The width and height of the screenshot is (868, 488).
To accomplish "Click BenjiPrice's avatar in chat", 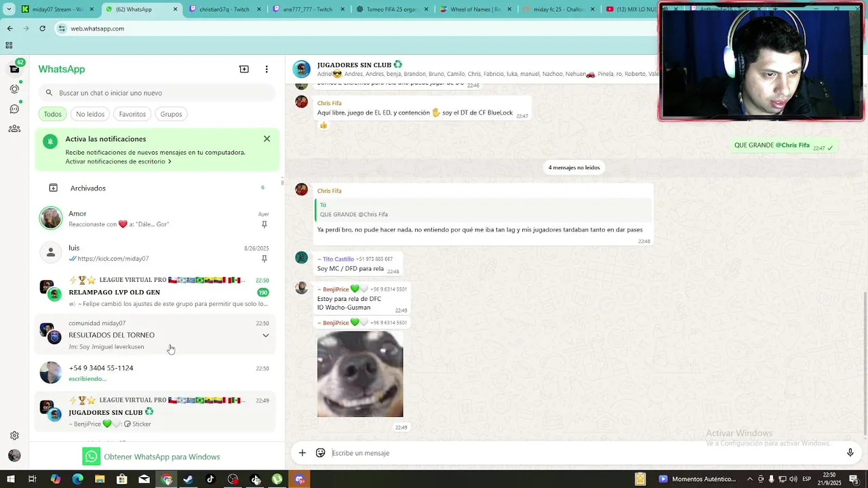I will tap(302, 287).
